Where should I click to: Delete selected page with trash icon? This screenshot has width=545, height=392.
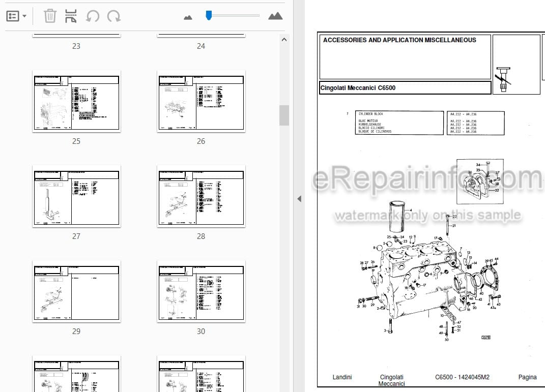50,16
